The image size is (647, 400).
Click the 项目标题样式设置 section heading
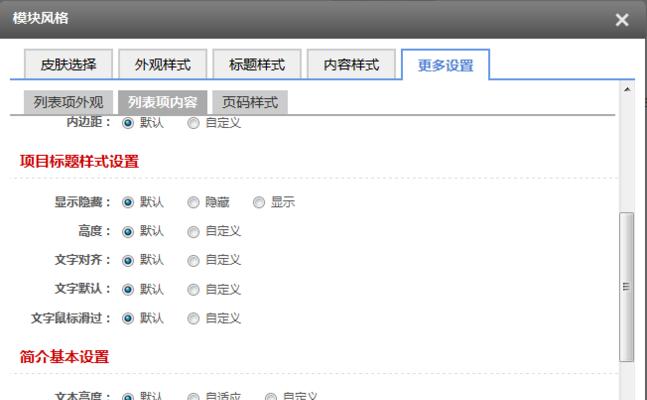click(x=79, y=161)
